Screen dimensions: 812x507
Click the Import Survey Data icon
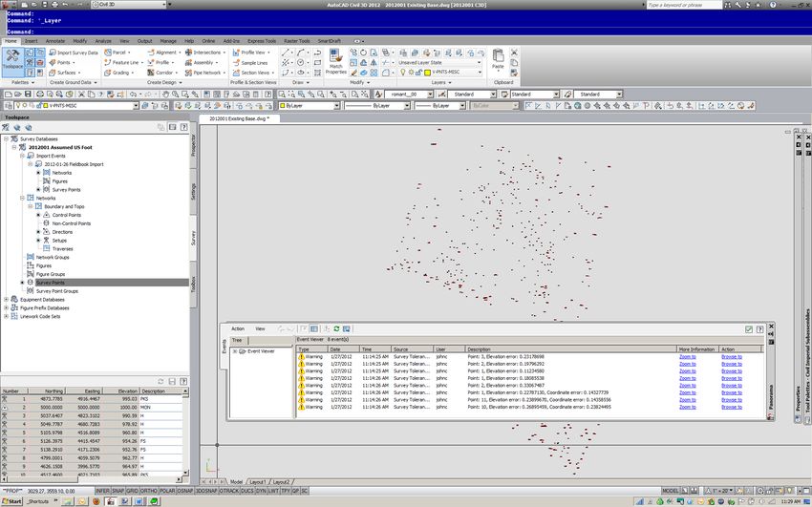[53, 53]
